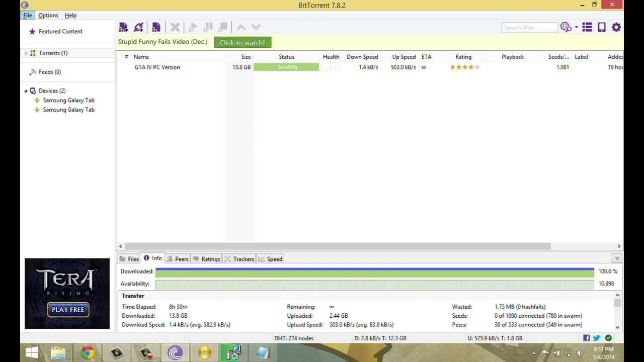Viewport: 644px width, 362px height.
Task: Move torrent down the queue
Action: tap(256, 27)
